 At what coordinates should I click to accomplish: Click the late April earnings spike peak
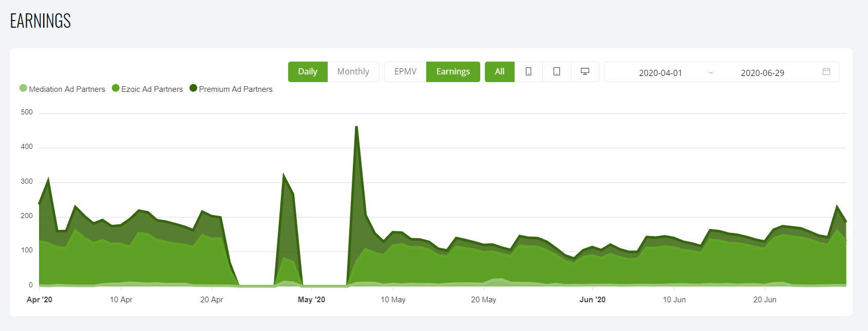284,175
